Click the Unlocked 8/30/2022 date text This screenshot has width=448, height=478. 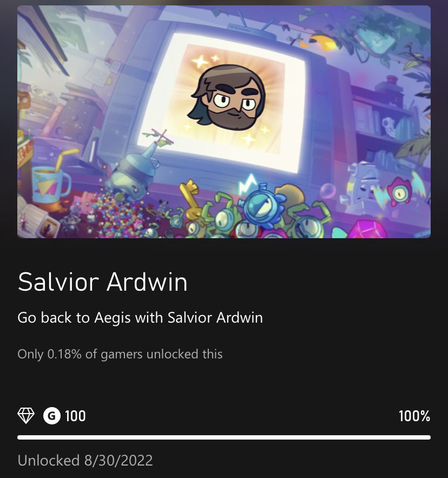pyautogui.click(x=85, y=460)
